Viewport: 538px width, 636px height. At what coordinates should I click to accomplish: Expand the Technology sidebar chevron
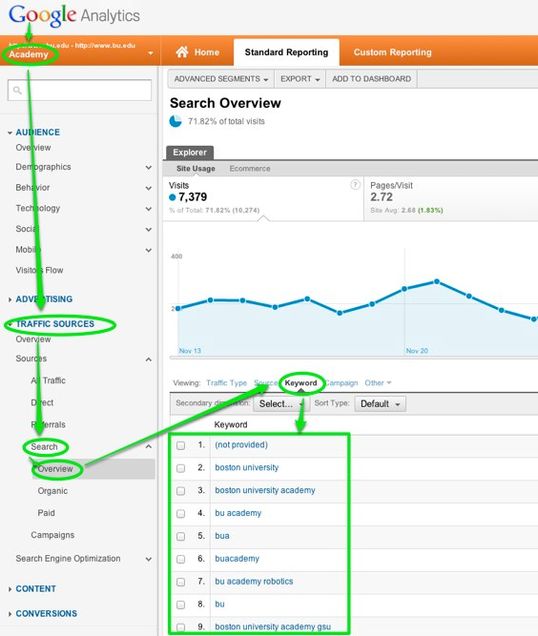click(x=148, y=208)
